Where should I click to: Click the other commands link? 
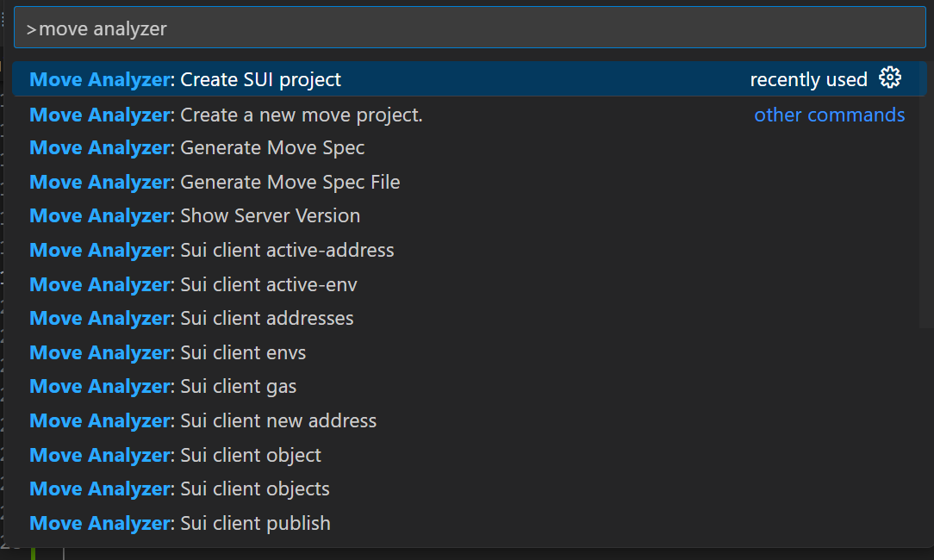(829, 114)
